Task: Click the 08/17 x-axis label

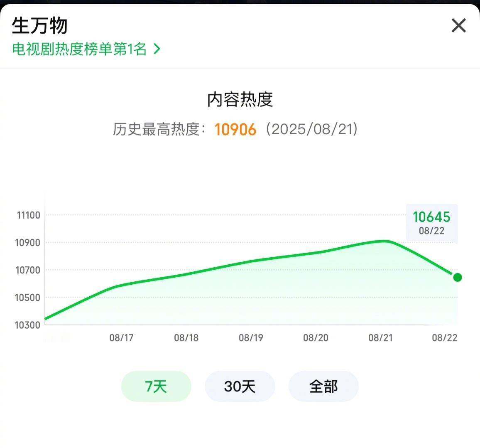Action: coord(122,338)
